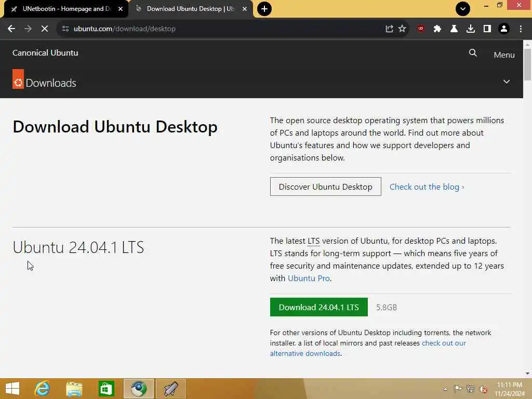Viewport: 532px width, 399px height.
Task: Open Check out the blog link
Action: (427, 187)
